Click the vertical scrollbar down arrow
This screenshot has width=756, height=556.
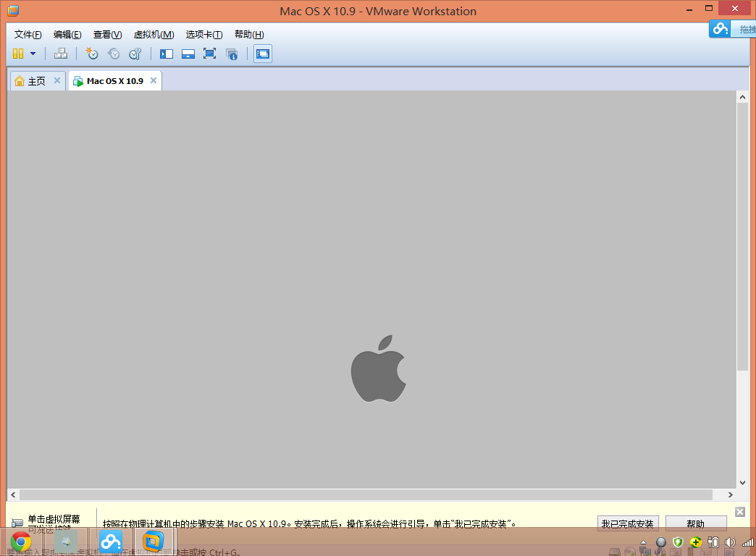click(x=742, y=483)
